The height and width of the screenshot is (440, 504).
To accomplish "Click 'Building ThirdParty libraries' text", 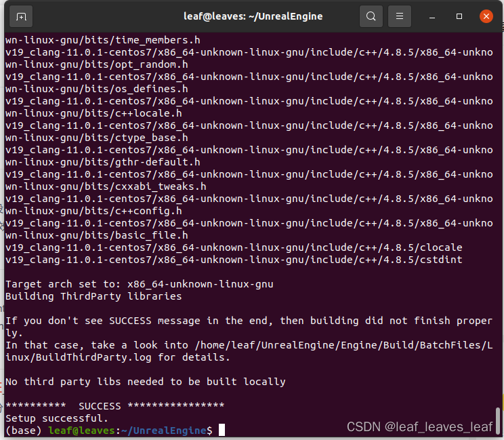I will 93,296.
